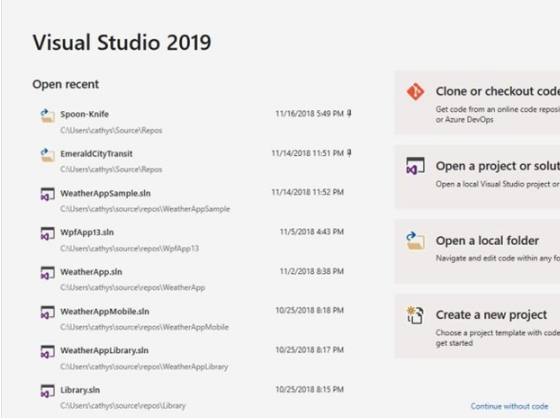
Task: Open recent solution WeatherApp.sln
Action: click(195, 279)
